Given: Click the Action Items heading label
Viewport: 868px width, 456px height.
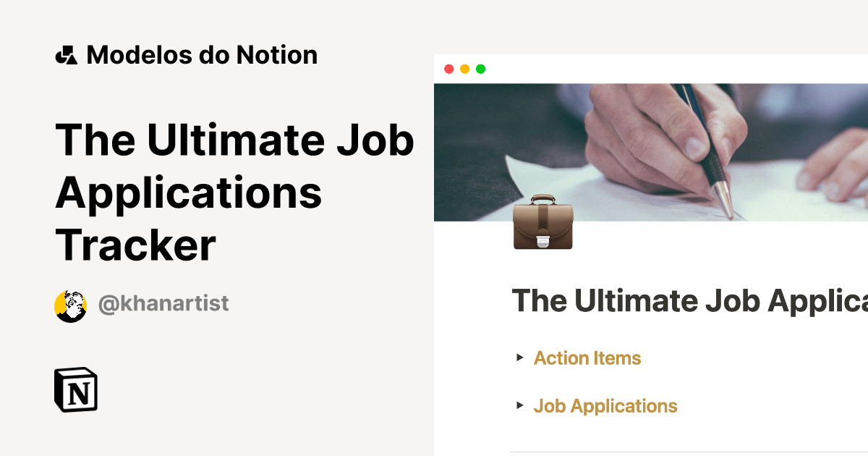Looking at the screenshot, I should click(587, 358).
